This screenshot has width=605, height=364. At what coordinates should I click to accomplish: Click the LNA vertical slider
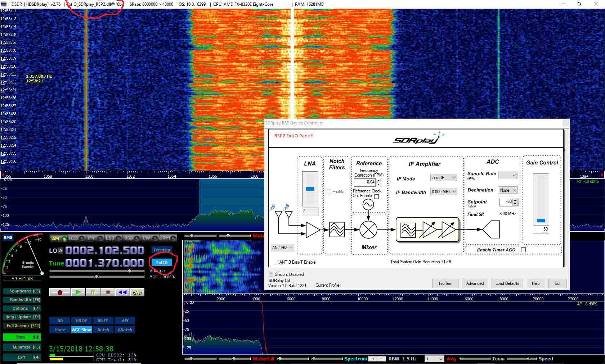tap(310, 188)
